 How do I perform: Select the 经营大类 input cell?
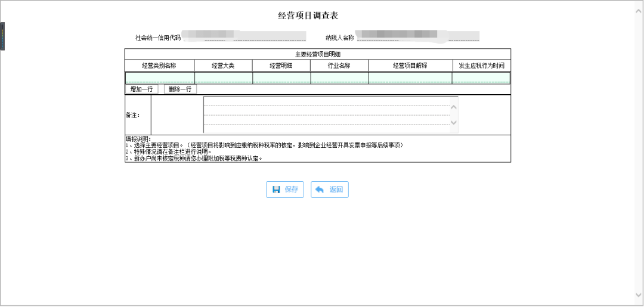[x=224, y=78]
